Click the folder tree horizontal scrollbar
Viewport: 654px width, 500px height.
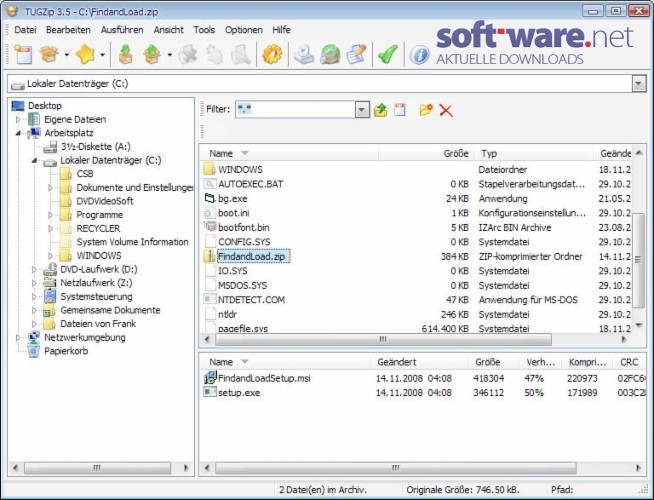coord(97,468)
